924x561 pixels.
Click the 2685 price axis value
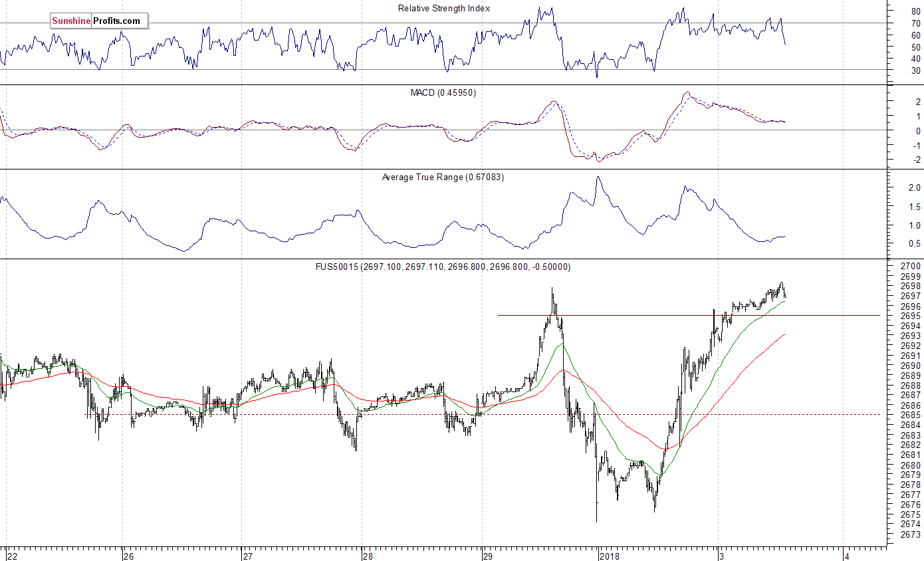click(x=912, y=415)
